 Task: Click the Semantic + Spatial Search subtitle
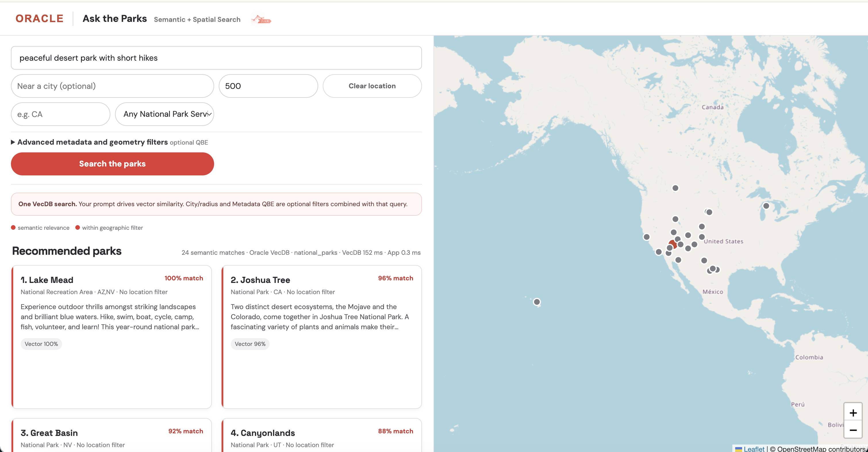[197, 20]
